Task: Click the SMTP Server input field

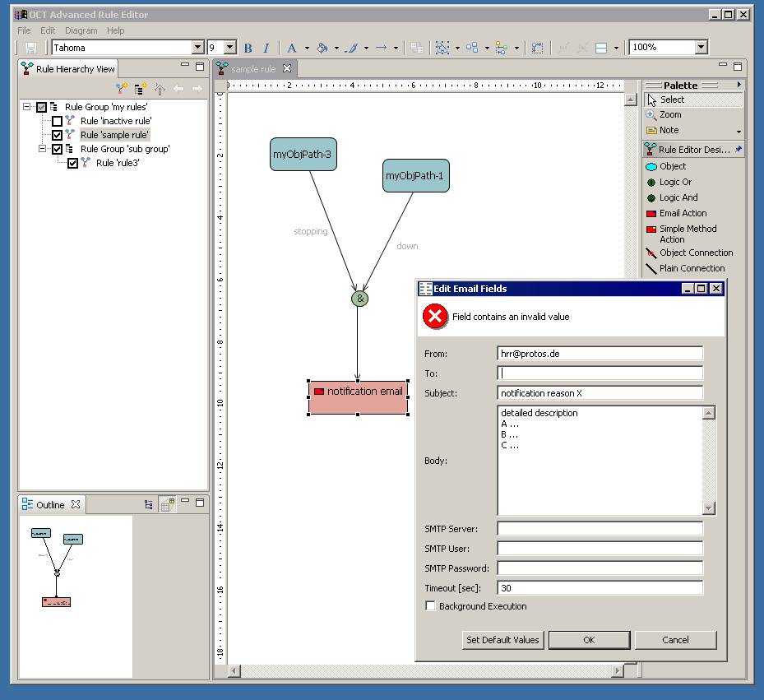Action: (x=600, y=528)
